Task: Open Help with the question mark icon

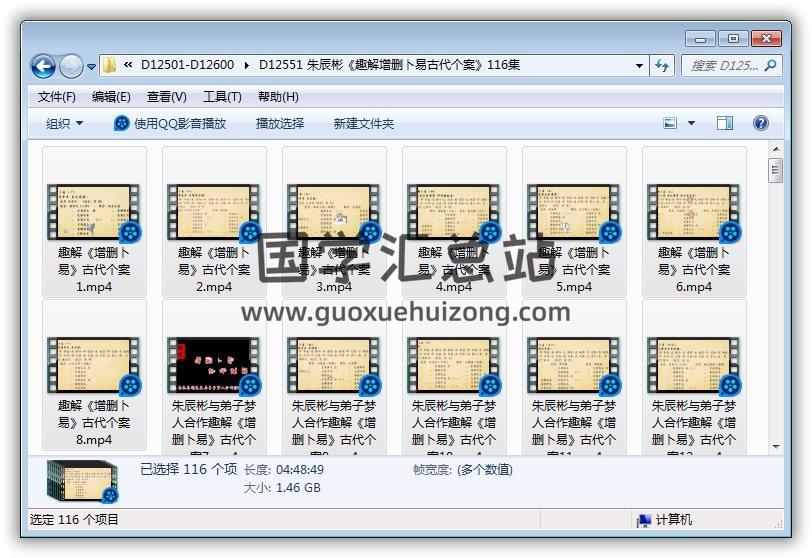Action: tap(760, 123)
